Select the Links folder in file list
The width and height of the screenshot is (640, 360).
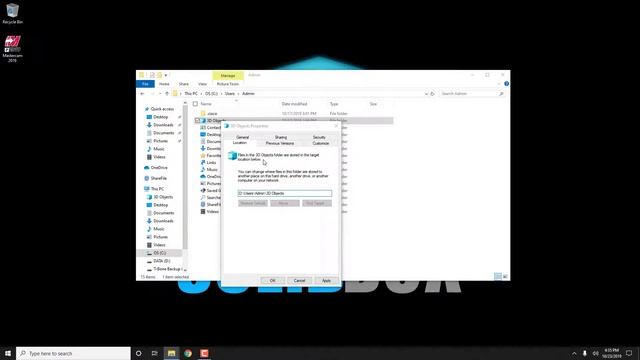pos(211,162)
